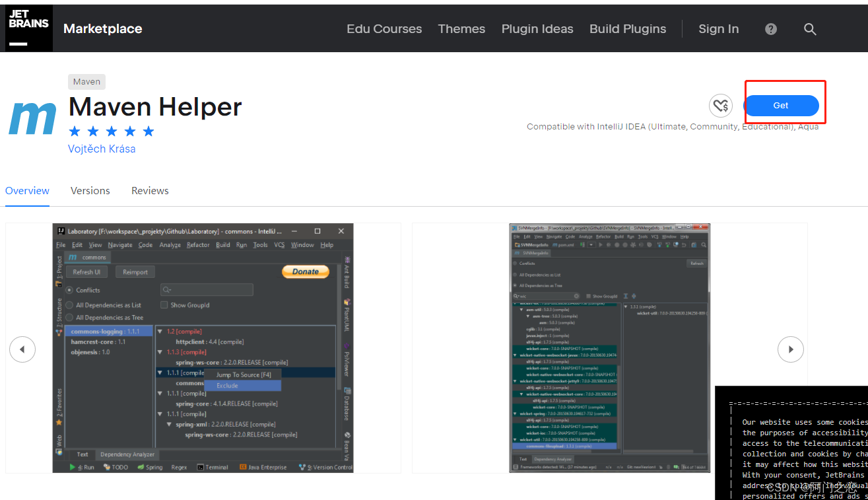Open author Vojtěch Krása's page
The image size is (868, 500).
coord(102,149)
